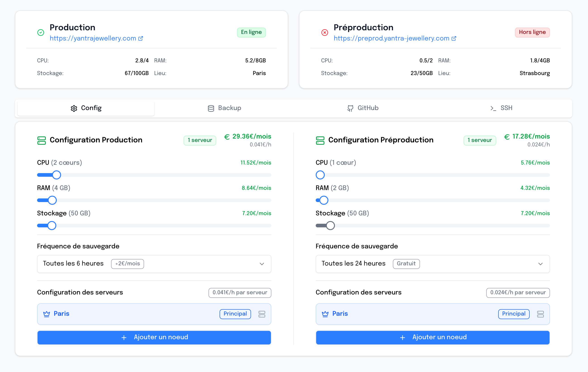The image size is (588, 372).
Task: Click the red error status icon for Préproduction
Action: tap(325, 33)
